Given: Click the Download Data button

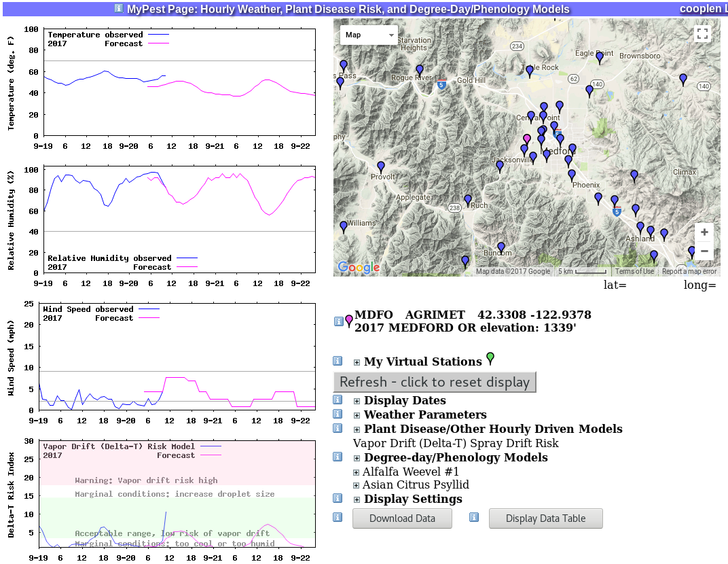Looking at the screenshot, I should coord(402,518).
